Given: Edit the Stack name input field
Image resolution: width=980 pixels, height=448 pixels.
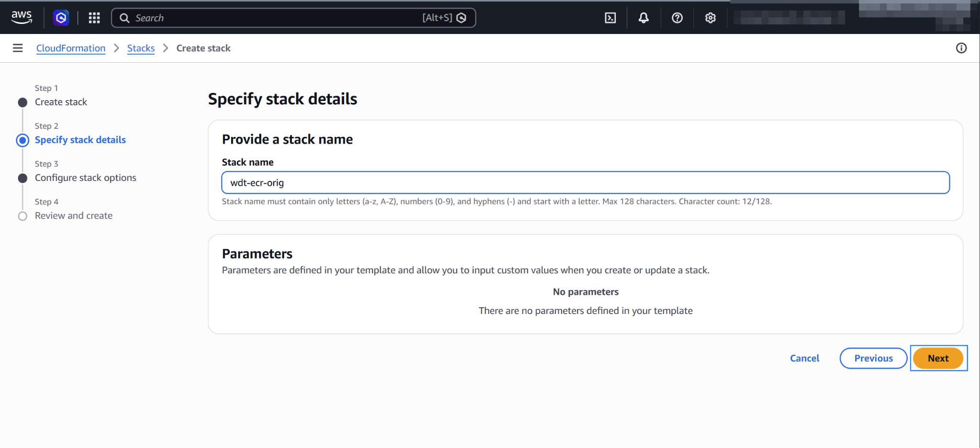Looking at the screenshot, I should (x=586, y=182).
